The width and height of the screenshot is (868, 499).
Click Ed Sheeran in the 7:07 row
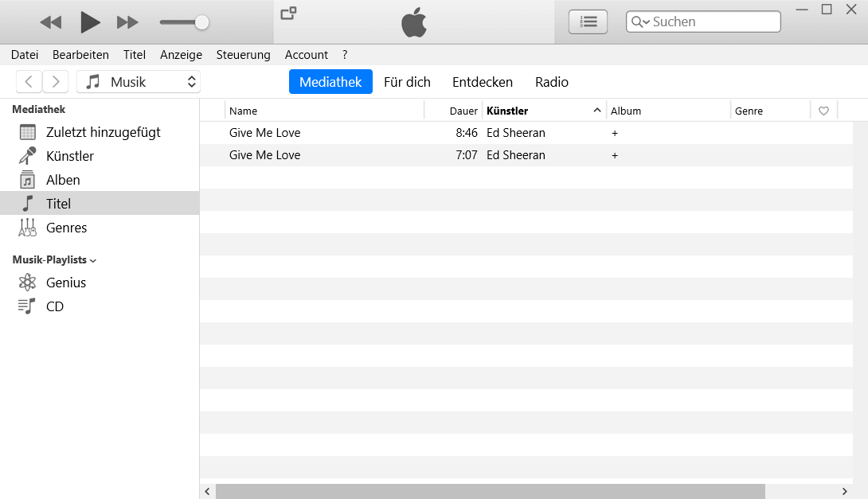tap(516, 155)
